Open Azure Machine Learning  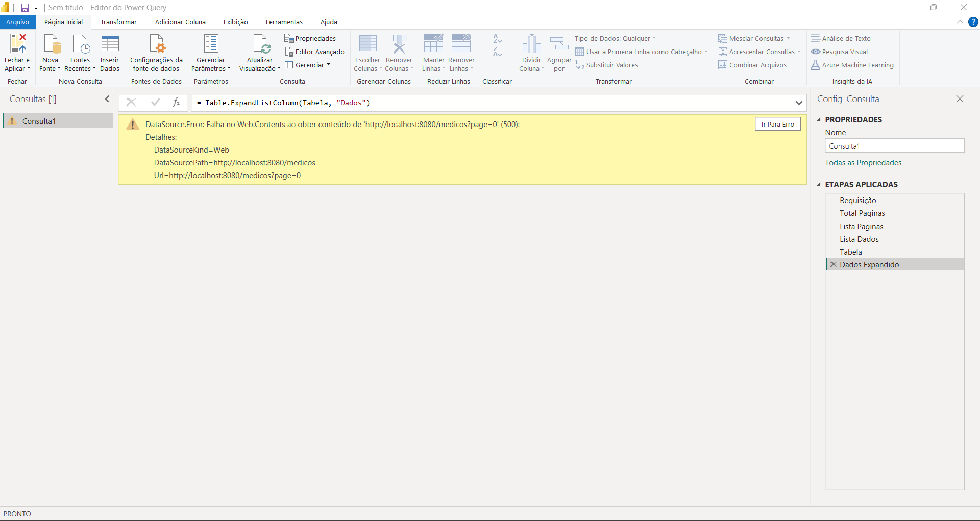coord(852,65)
